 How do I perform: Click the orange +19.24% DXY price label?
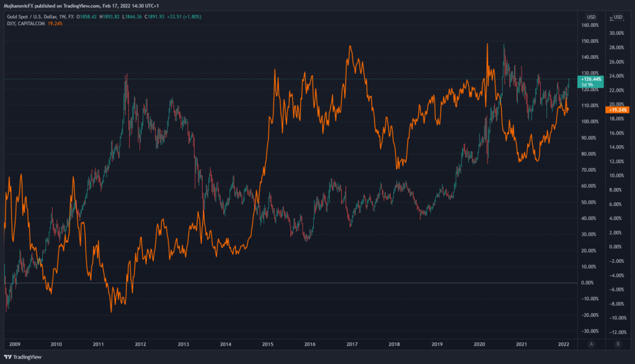click(616, 110)
